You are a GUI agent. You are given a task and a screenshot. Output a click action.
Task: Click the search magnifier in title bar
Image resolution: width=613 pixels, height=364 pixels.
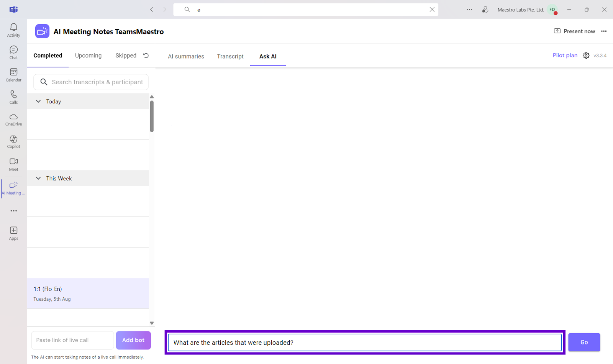187,10
